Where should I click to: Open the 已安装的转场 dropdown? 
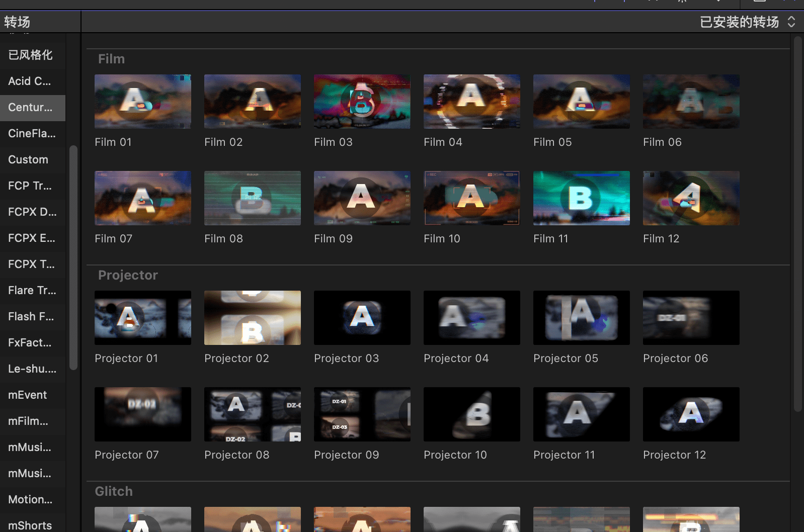tap(748, 22)
